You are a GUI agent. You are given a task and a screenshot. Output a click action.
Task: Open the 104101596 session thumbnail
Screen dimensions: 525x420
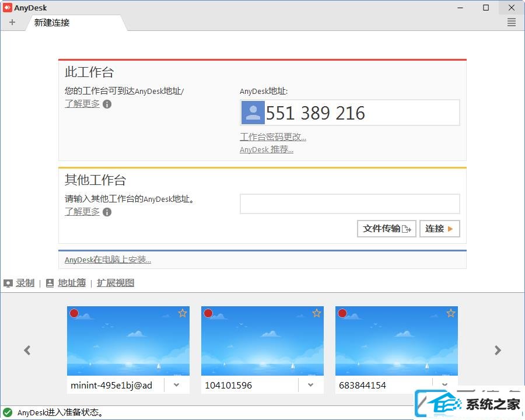click(262, 341)
